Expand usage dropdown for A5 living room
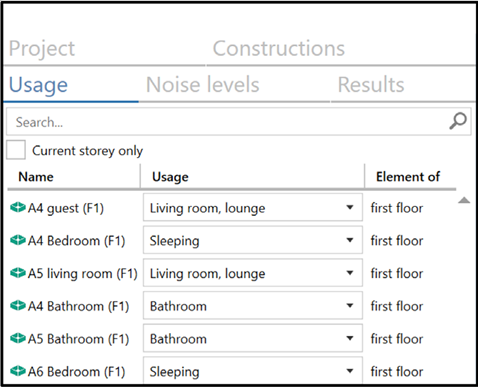Viewport: 478px width, 387px height. (x=253, y=273)
